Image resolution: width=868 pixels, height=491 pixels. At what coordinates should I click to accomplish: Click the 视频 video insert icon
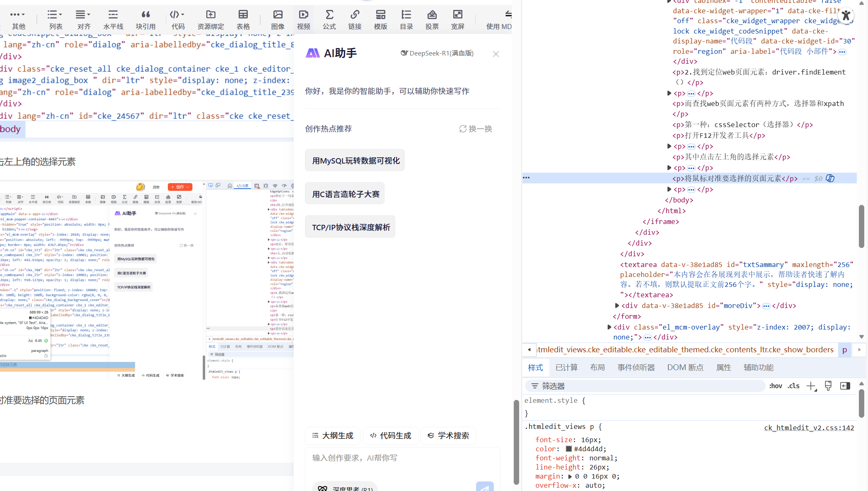click(x=303, y=15)
